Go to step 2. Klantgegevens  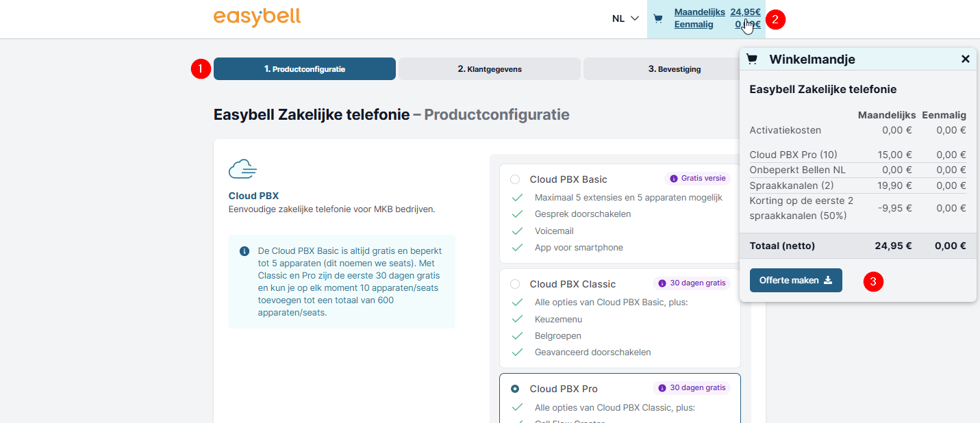coord(489,69)
